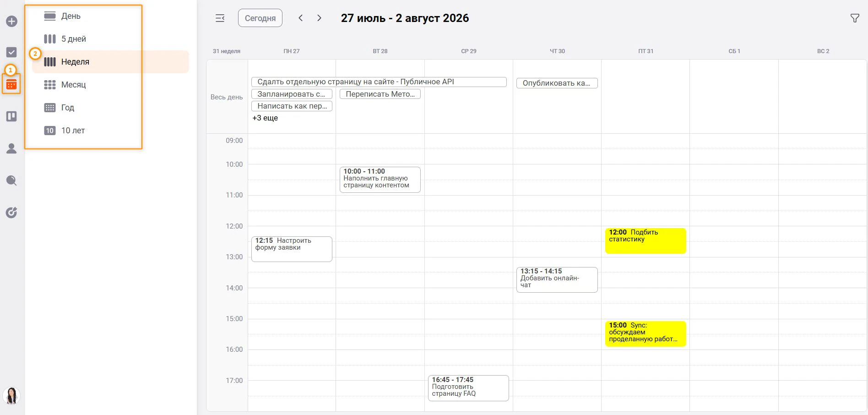This screenshot has height=415, width=868.
Task: Click the filter funnel icon
Action: [855, 18]
